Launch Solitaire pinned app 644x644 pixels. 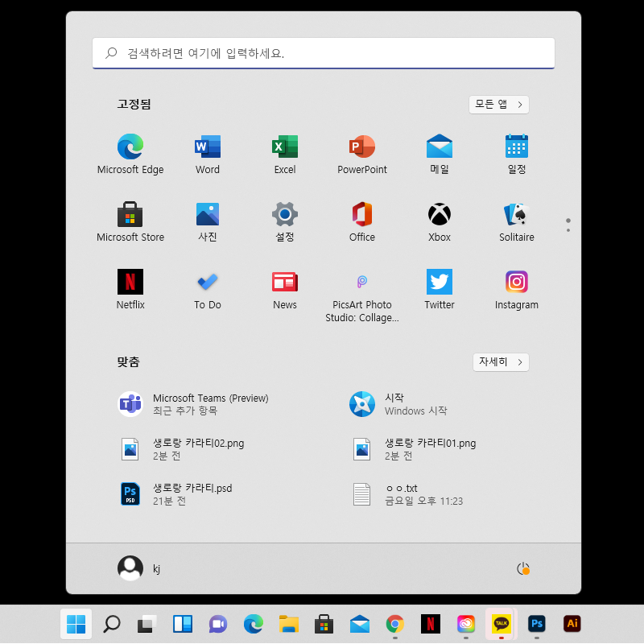[516, 222]
